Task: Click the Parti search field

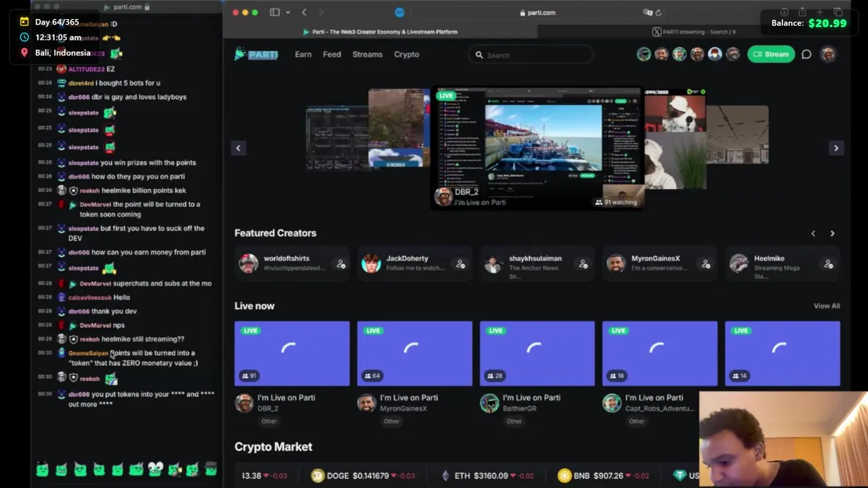Action: pos(531,55)
